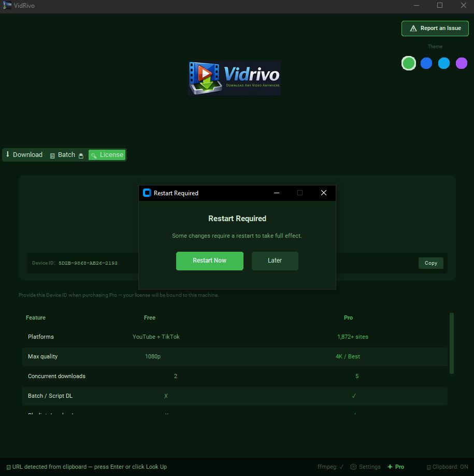Screen dimensions: 474x476
Task: Copy the Device ID
Action: (x=430, y=263)
